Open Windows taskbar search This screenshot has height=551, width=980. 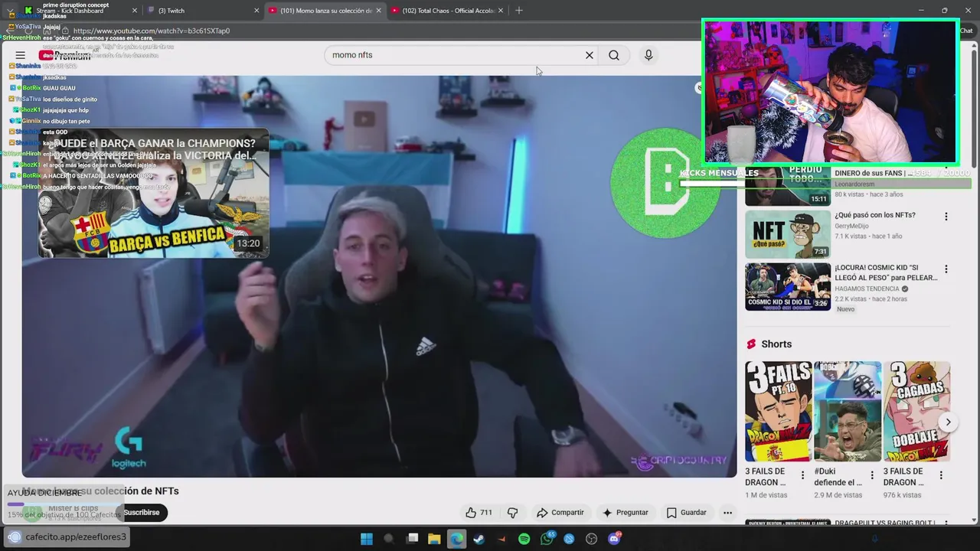click(x=389, y=539)
